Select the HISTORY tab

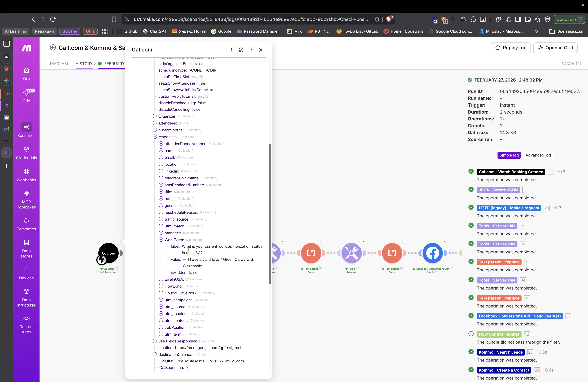84,64
